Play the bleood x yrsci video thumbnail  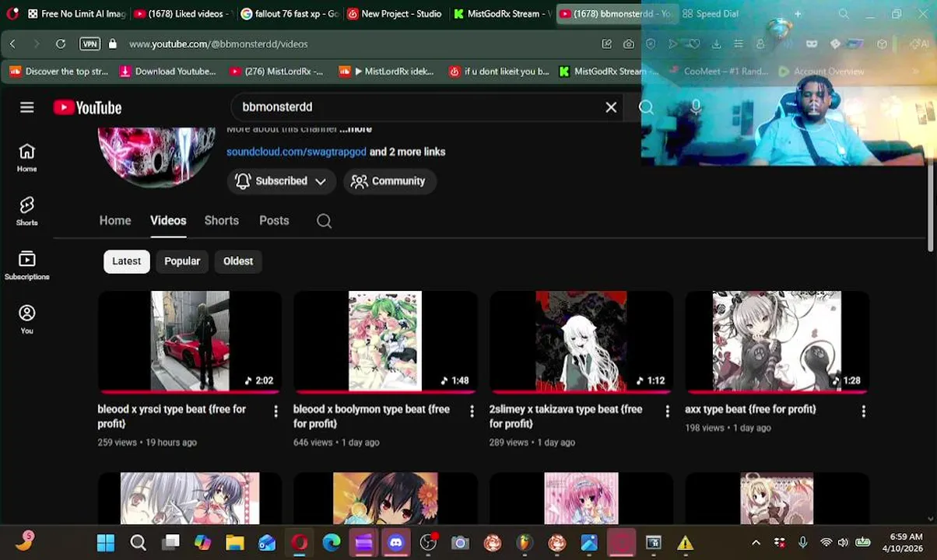point(190,341)
